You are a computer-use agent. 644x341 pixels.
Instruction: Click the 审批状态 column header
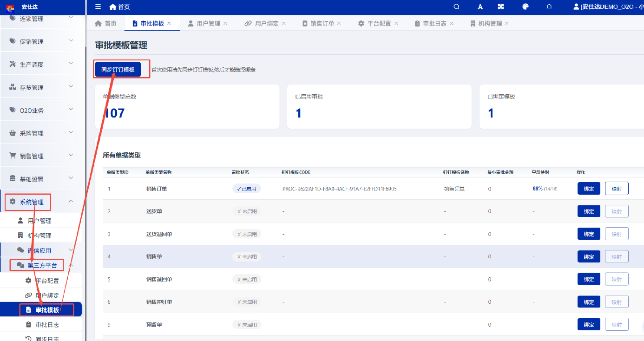240,172
